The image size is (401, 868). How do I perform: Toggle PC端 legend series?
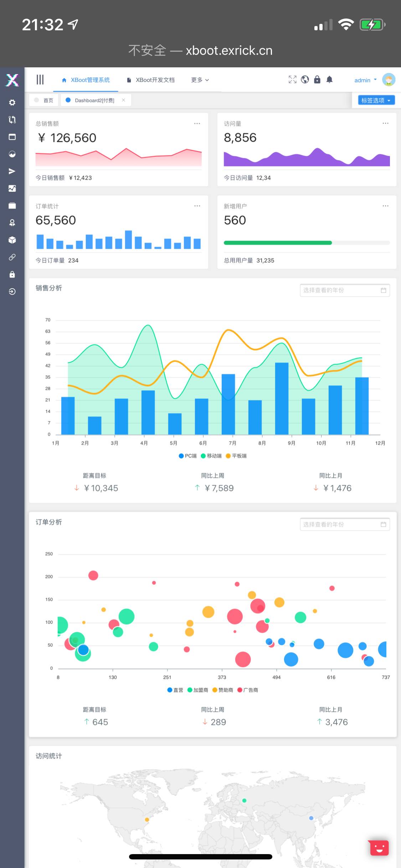(188, 456)
